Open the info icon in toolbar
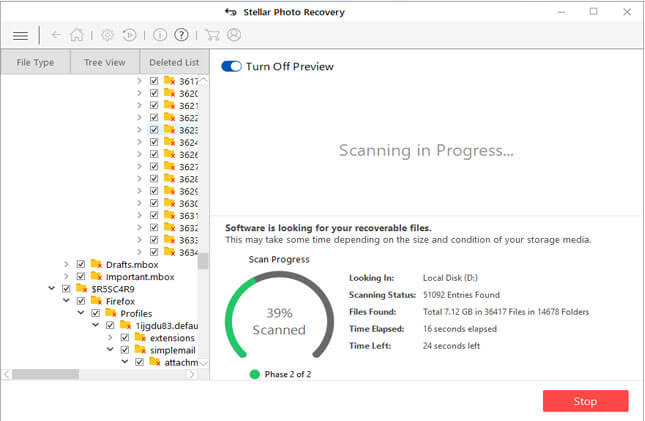This screenshot has width=645, height=421. tap(159, 35)
